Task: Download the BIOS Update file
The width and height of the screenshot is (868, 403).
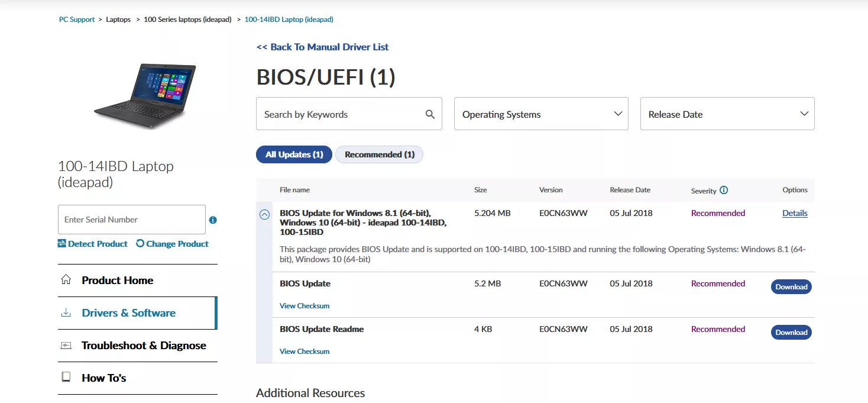Action: pyautogui.click(x=791, y=287)
